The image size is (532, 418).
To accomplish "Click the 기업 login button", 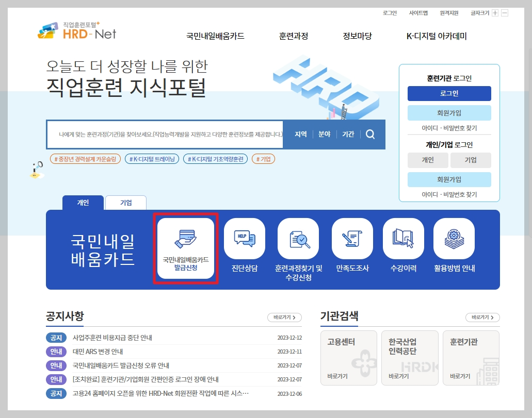I will coord(471,160).
